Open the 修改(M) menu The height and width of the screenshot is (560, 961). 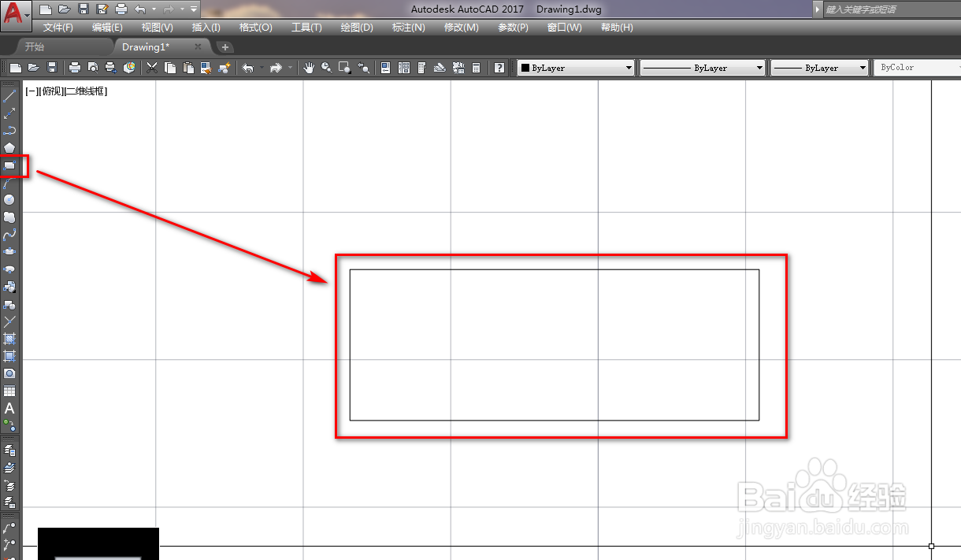(461, 28)
